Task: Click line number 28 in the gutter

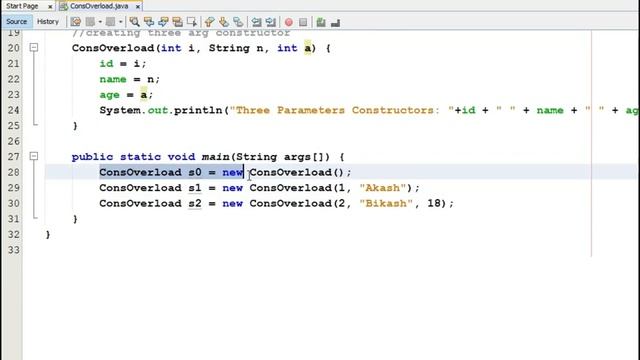Action: (13, 172)
